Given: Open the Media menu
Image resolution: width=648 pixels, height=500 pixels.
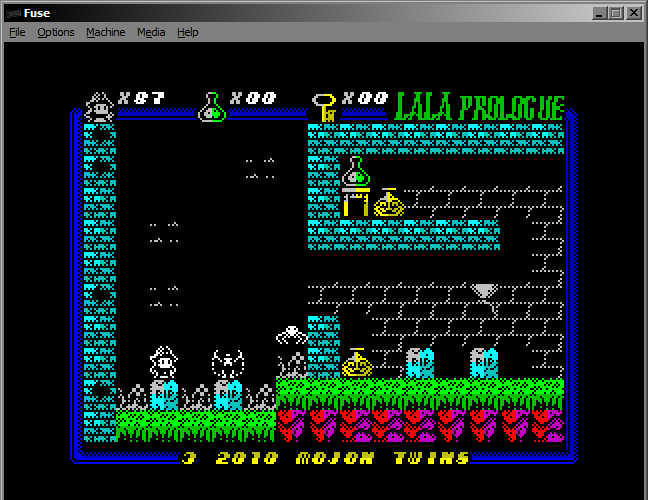Looking at the screenshot, I should click(x=151, y=32).
